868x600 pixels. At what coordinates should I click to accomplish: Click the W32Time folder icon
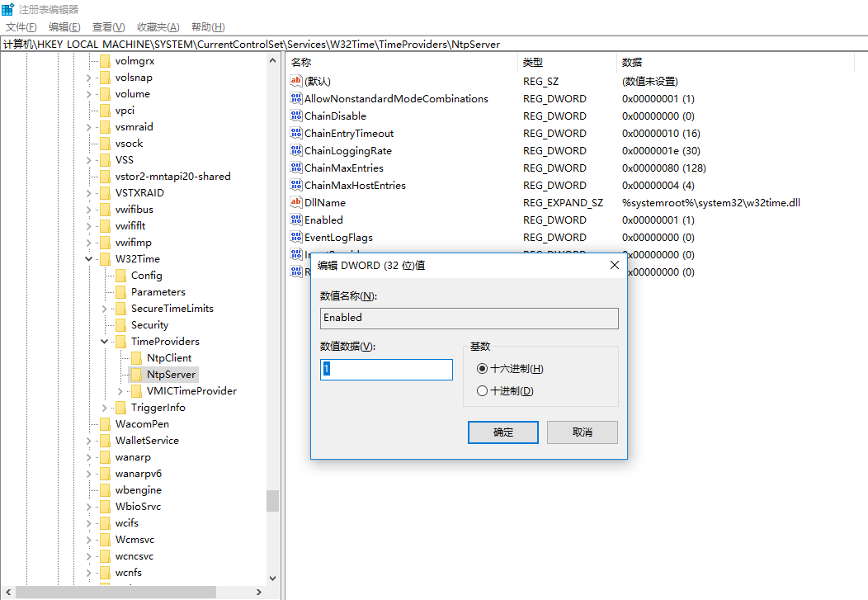pos(105,259)
